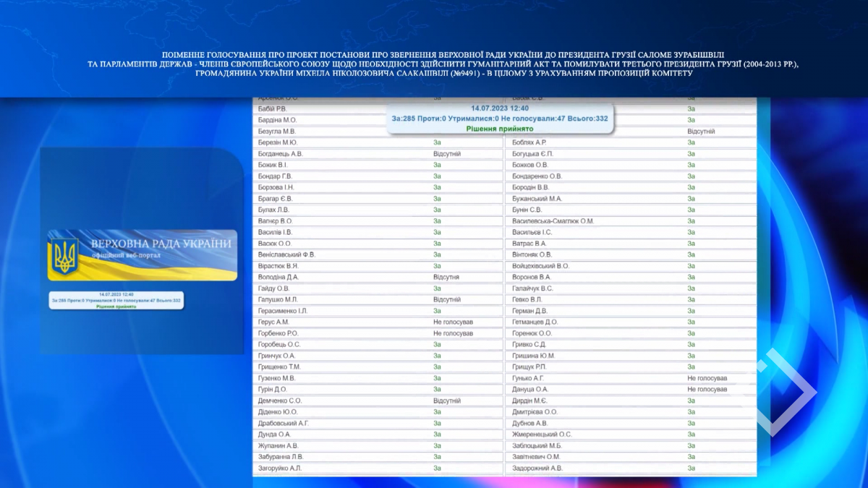Select deputy name Загоруйко А.Л.
The width and height of the screenshot is (868, 488).
(279, 468)
